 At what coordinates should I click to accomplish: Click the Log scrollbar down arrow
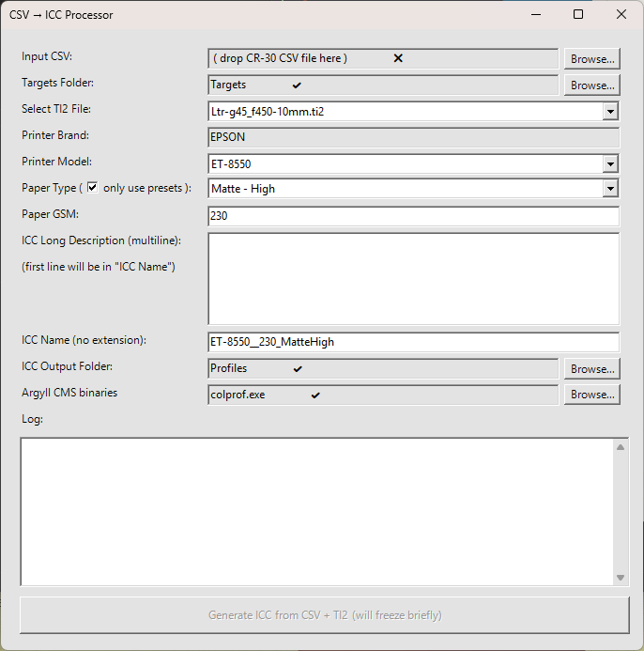click(621, 577)
